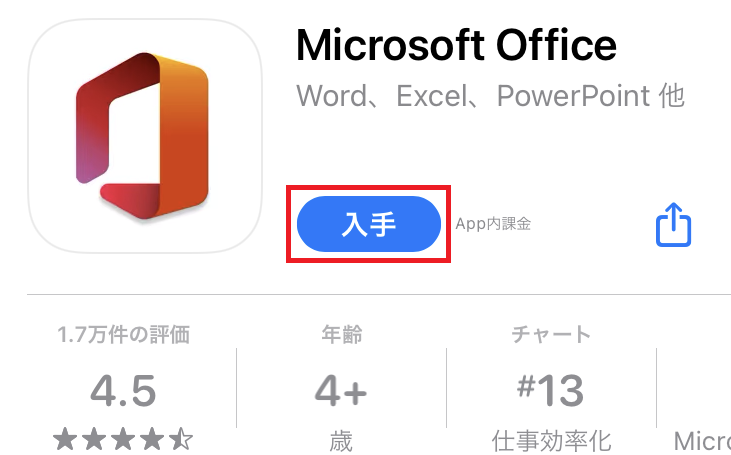The height and width of the screenshot is (455, 731).
Task: Open the 仕事効率化 category
Action: (x=551, y=441)
